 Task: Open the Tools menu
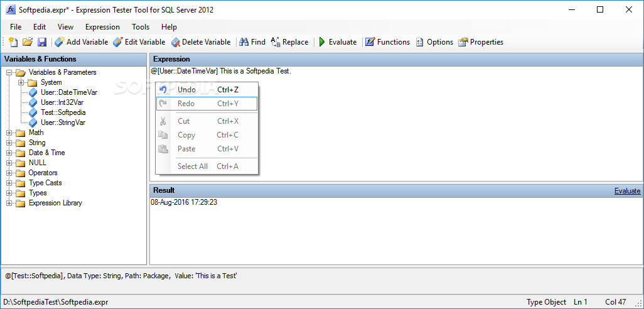141,27
